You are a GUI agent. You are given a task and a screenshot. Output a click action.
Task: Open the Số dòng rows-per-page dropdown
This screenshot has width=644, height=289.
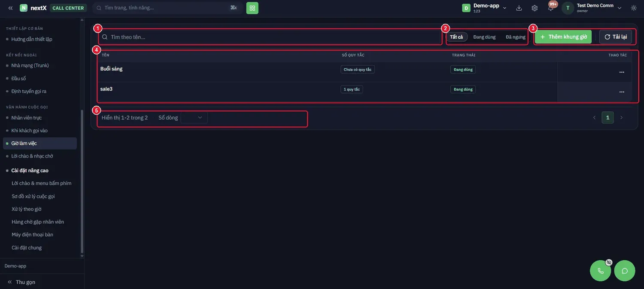pyautogui.click(x=194, y=118)
